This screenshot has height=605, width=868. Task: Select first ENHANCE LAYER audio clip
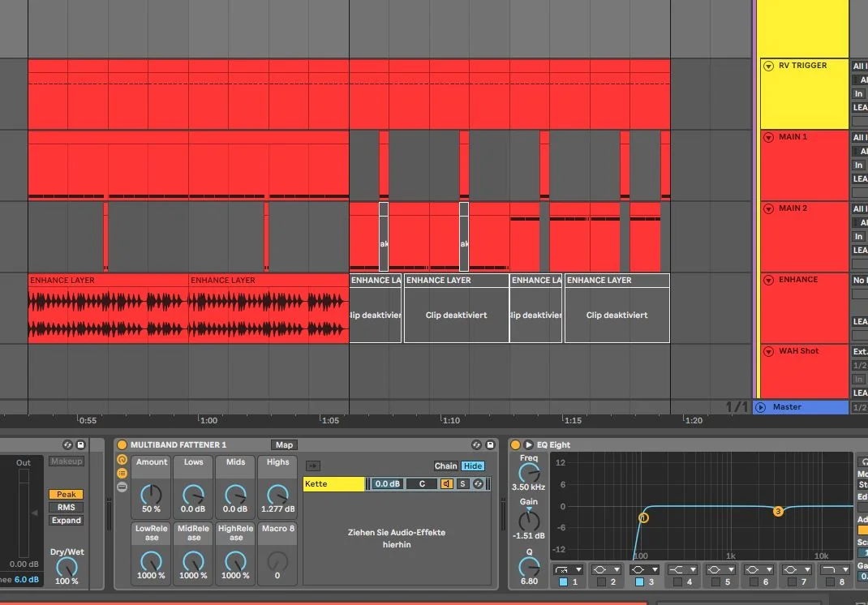coord(108,308)
